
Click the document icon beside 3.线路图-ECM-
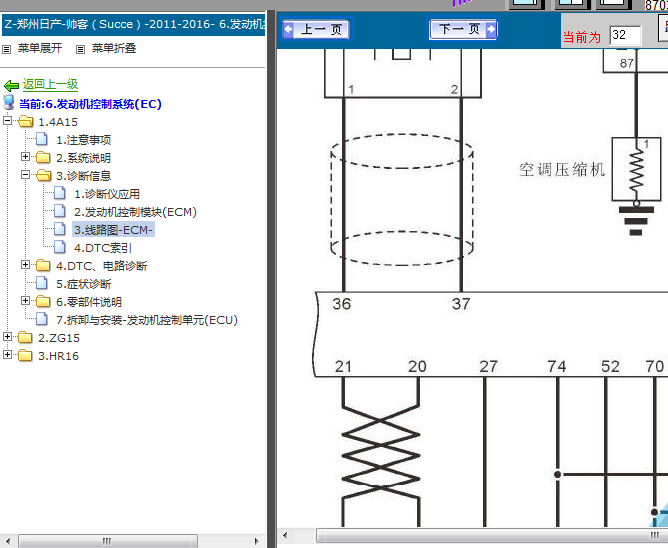(x=60, y=229)
